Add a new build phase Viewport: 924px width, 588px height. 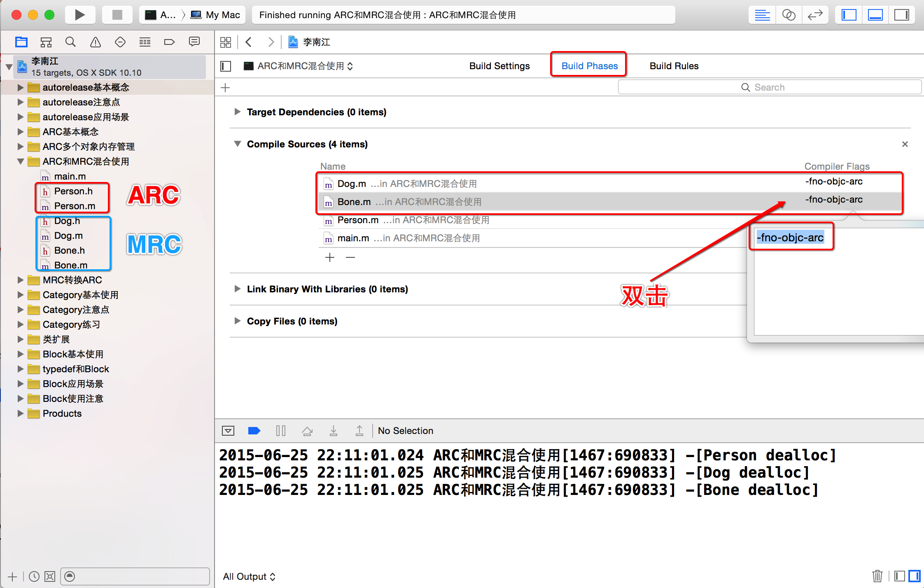click(225, 87)
